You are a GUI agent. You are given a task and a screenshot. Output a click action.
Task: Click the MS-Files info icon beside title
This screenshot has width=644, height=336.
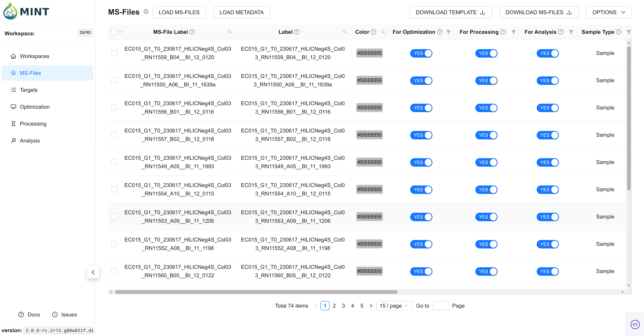tap(146, 12)
